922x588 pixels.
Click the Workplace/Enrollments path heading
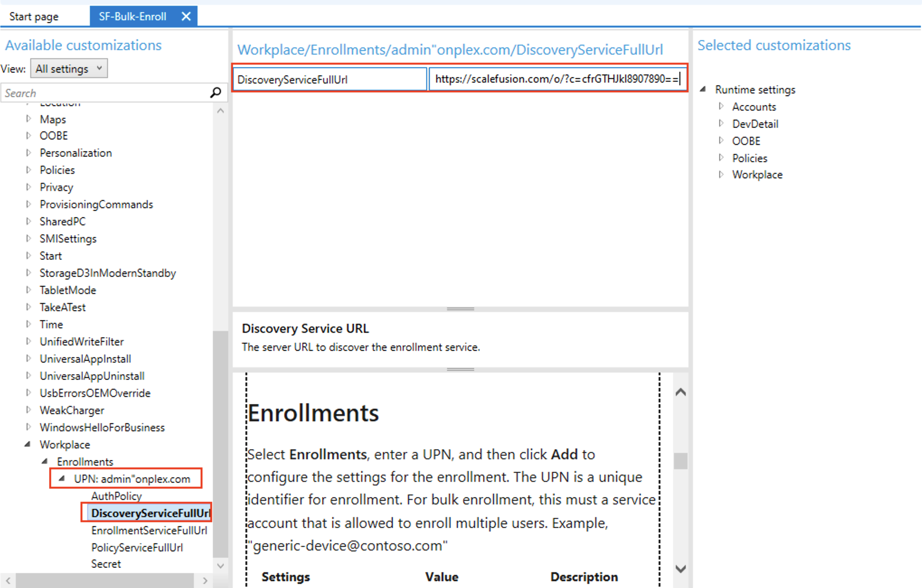450,50
